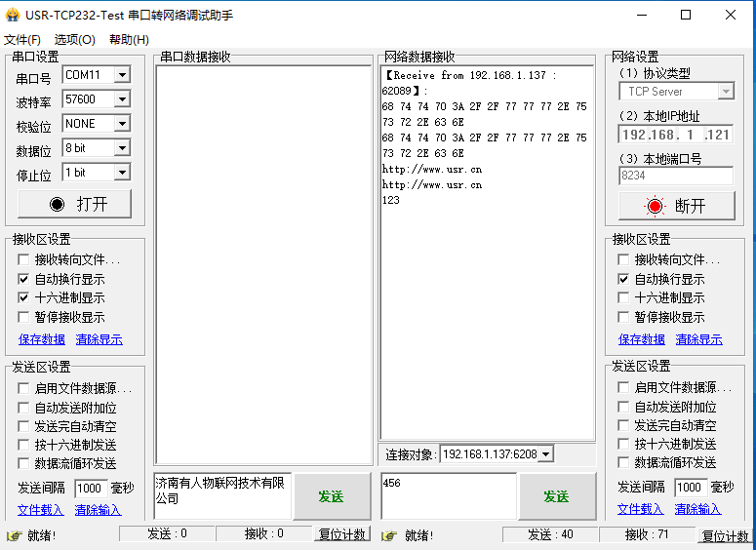Click the app icon in title bar
The image size is (756, 550).
[x=13, y=15]
